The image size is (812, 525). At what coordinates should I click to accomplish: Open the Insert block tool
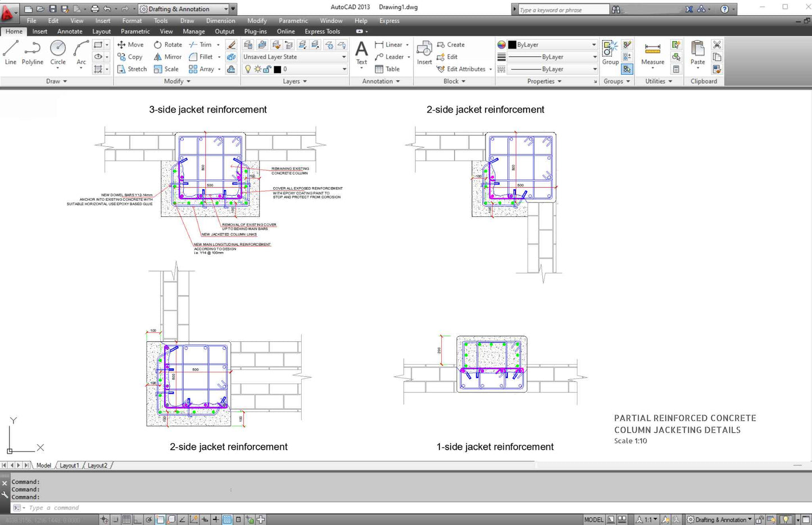tap(424, 53)
